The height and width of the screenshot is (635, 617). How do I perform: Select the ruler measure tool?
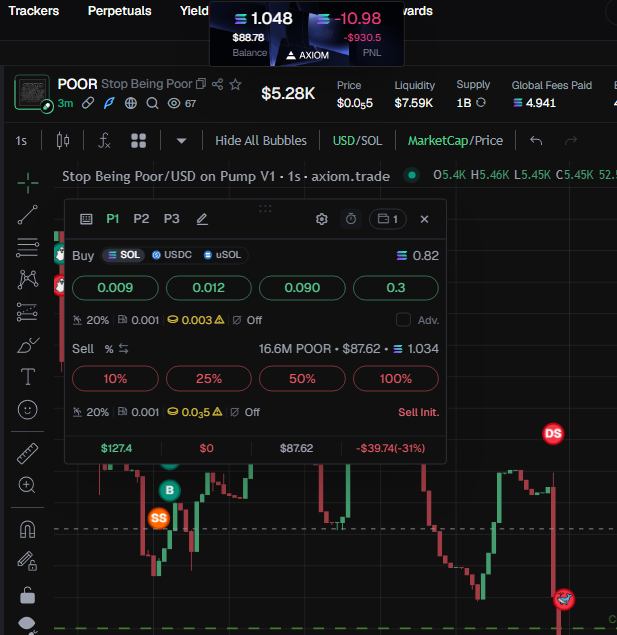(x=28, y=453)
